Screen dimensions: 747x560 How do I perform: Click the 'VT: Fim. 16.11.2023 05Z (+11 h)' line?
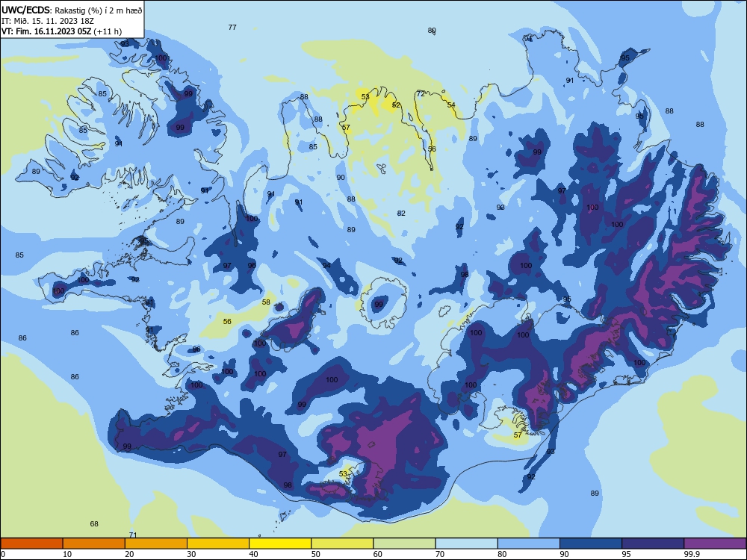click(61, 31)
